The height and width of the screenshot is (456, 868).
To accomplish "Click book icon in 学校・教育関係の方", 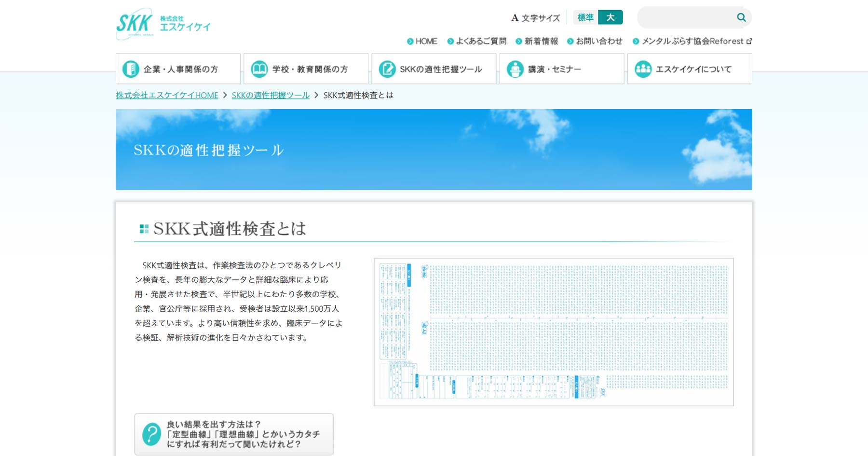I will click(x=259, y=69).
